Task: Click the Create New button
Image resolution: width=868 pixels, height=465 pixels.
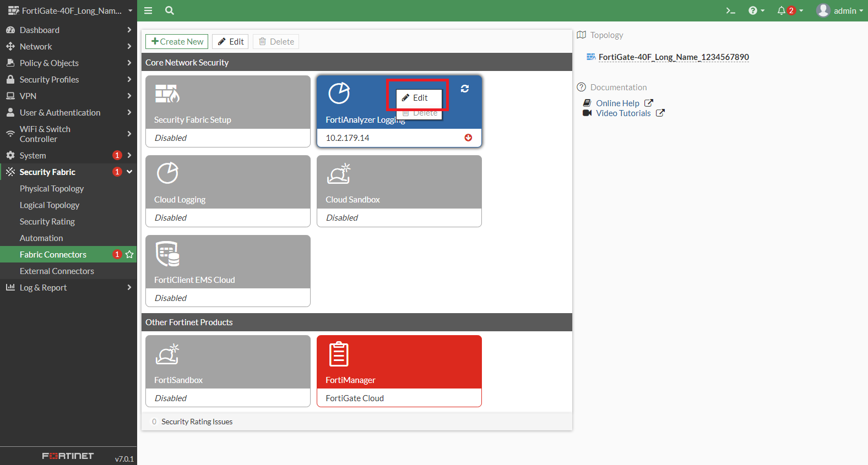Action: coord(177,42)
